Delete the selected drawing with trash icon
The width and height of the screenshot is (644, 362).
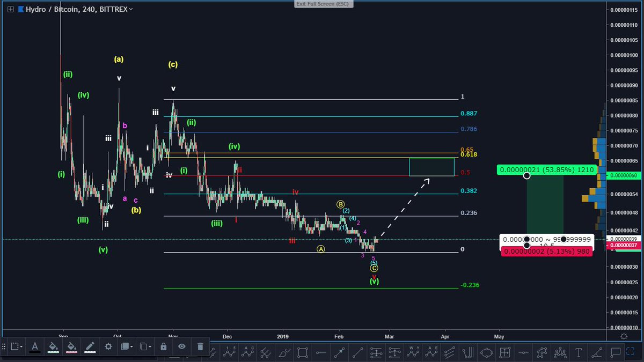200,346
